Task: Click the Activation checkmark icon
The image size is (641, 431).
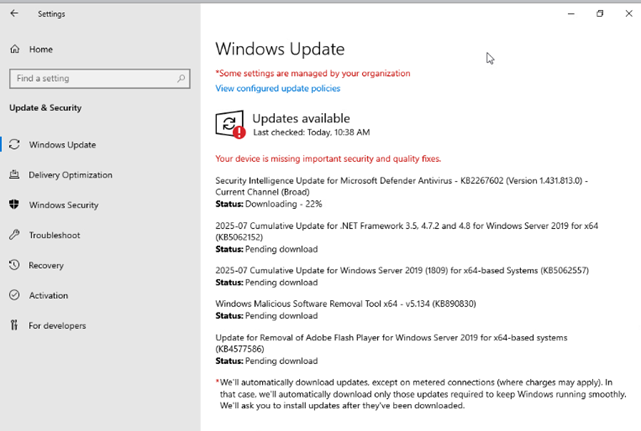Action: tap(14, 295)
